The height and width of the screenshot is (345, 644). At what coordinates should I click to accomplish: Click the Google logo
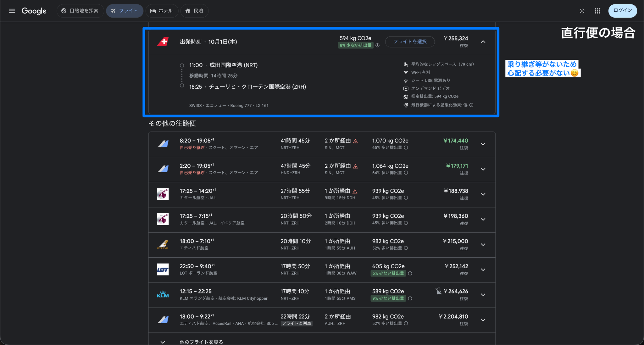pyautogui.click(x=34, y=11)
